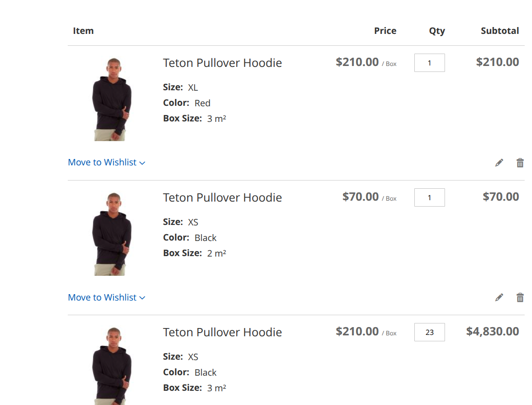
Task: Click the Price column header
Action: pyautogui.click(x=385, y=31)
